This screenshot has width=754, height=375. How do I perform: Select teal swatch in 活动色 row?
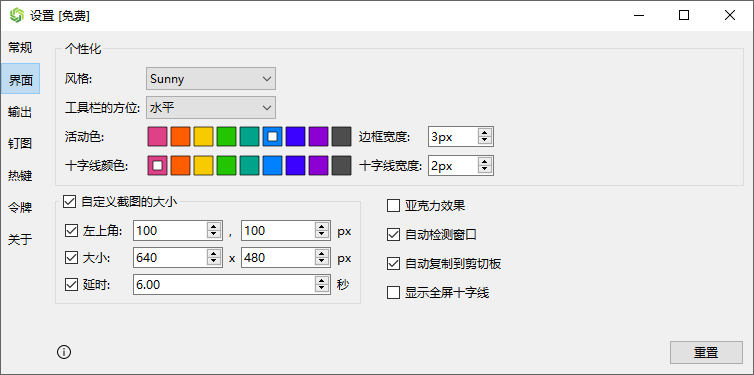pyautogui.click(x=250, y=137)
